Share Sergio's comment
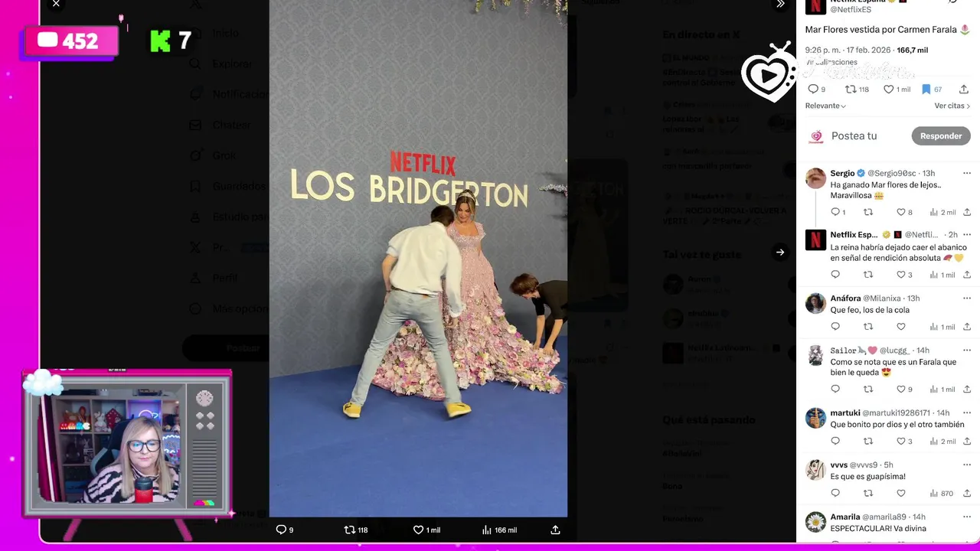This screenshot has height=551, width=980. 967,212
